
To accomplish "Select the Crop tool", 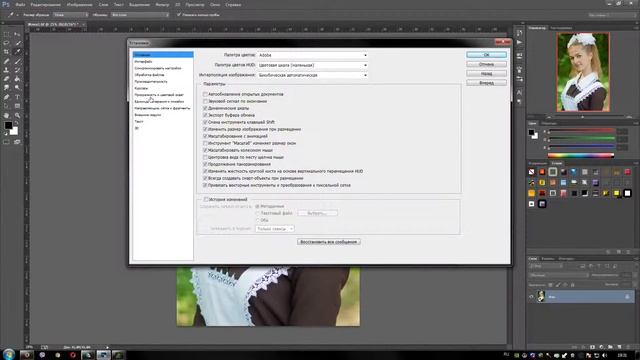I will [7, 52].
